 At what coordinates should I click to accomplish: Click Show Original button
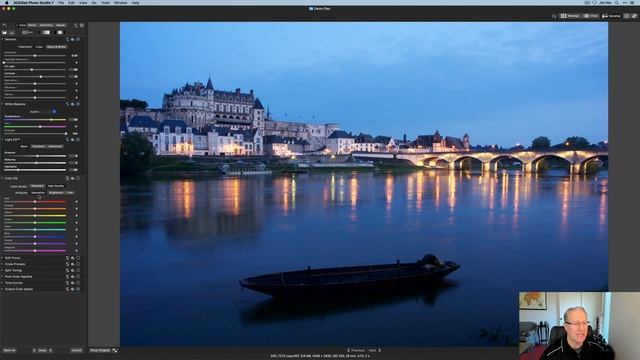tap(100, 350)
